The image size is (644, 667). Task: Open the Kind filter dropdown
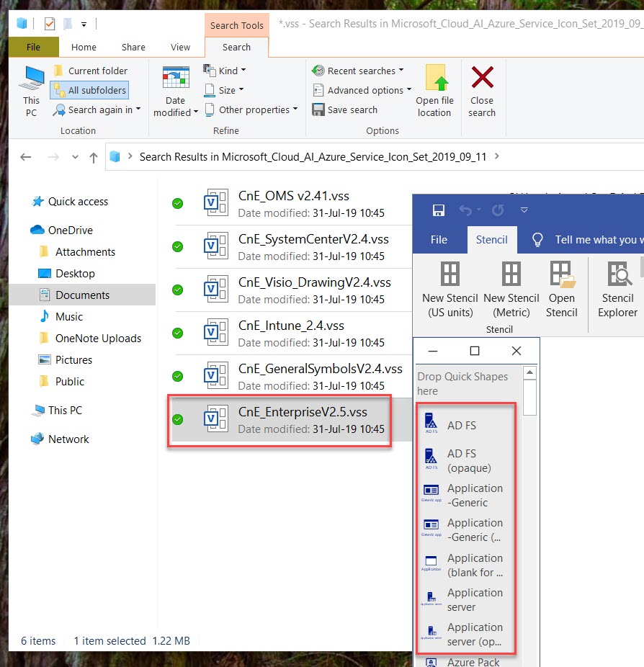(x=224, y=71)
